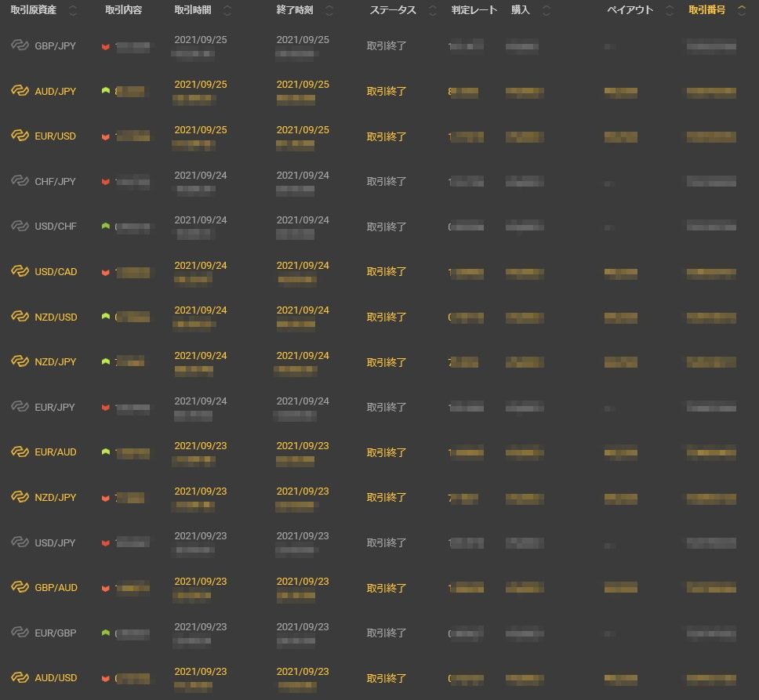This screenshot has height=700, width=759.
Task: Sort by 取引原資産 using its sort arrows
Action: [x=73, y=11]
